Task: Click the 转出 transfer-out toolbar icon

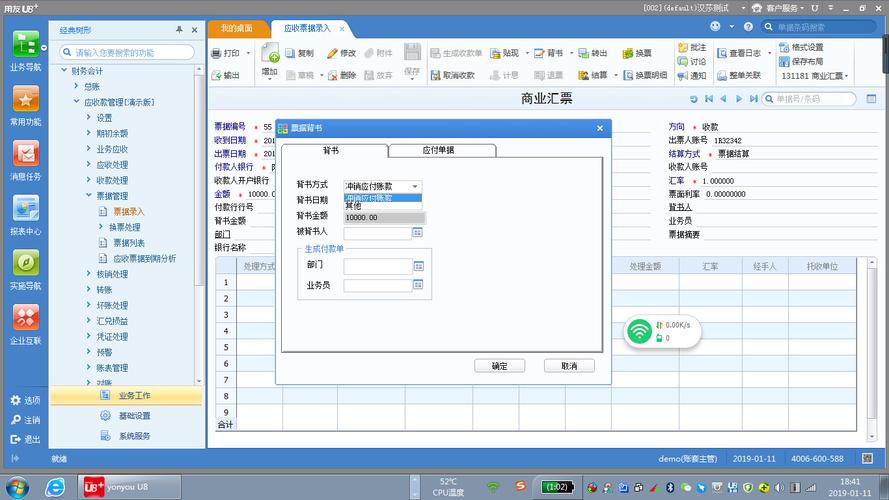Action: point(583,53)
